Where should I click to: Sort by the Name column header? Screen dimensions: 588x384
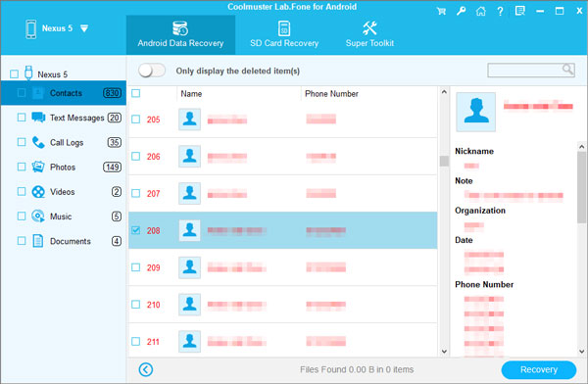(191, 94)
